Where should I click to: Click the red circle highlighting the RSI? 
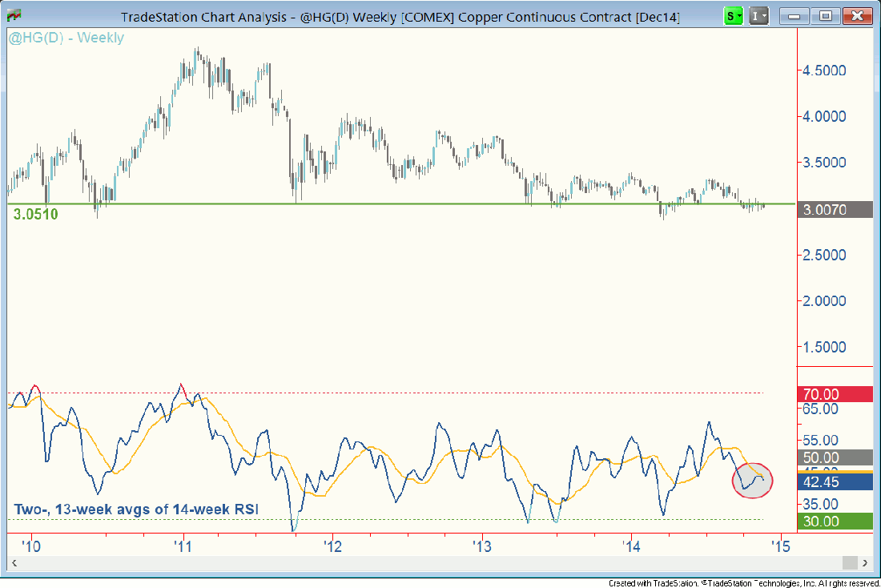point(753,481)
